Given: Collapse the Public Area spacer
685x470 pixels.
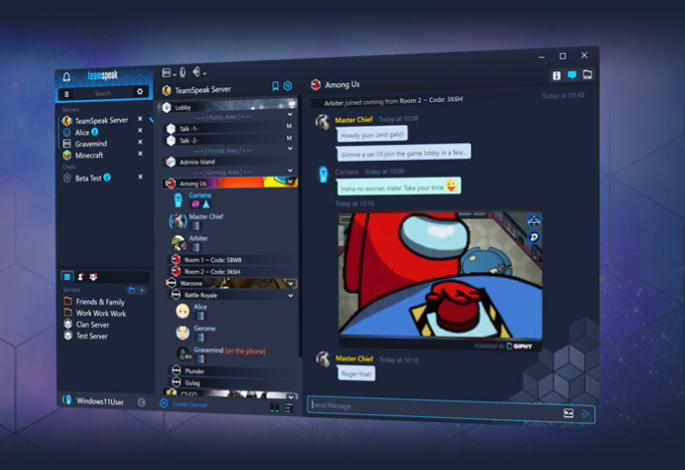Looking at the screenshot, I should point(290,114).
